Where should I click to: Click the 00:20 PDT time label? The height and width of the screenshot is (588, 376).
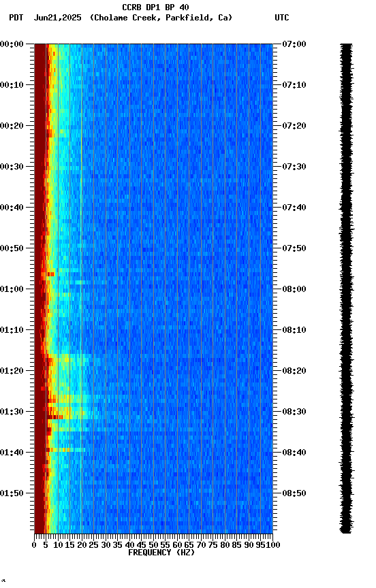coord(12,126)
